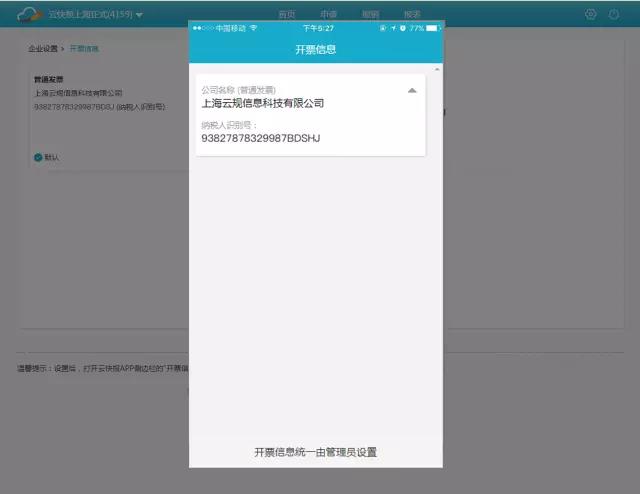Screen dimensions: 640x494
Task: Click the 纳税人识别号 label in phone card
Action: pyautogui.click(x=229, y=125)
